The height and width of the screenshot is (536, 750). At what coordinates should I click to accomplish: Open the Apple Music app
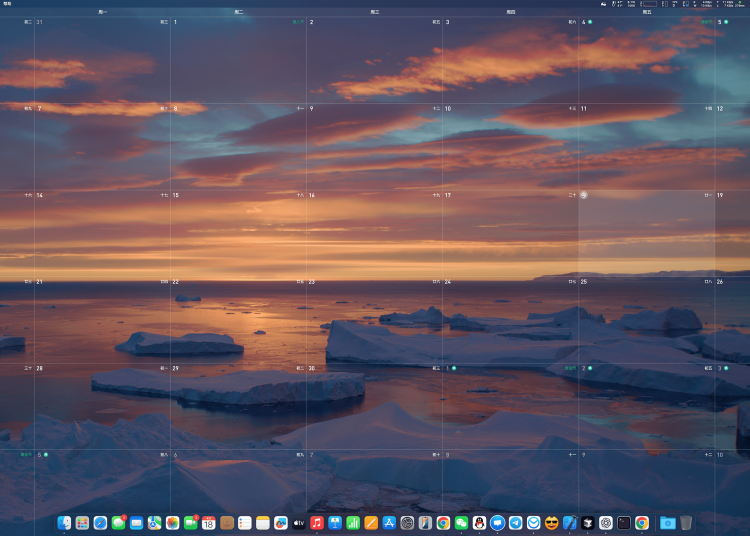pos(317,523)
